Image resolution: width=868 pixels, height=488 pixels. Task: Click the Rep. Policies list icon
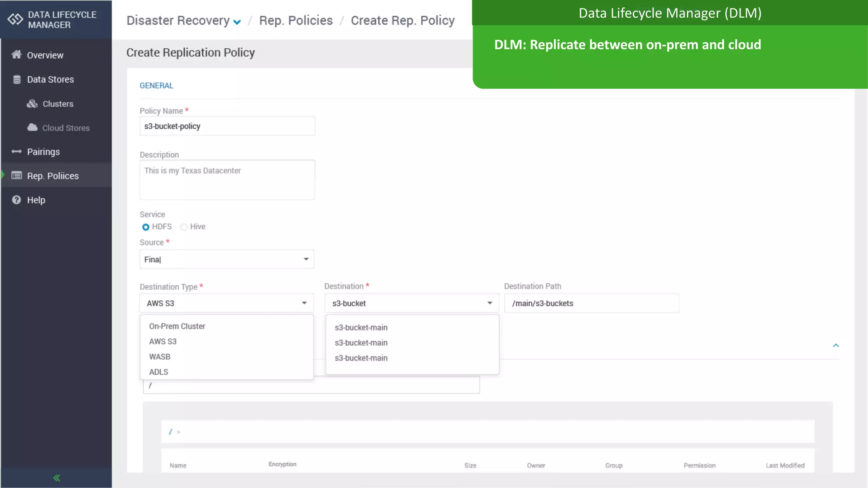coord(17,175)
